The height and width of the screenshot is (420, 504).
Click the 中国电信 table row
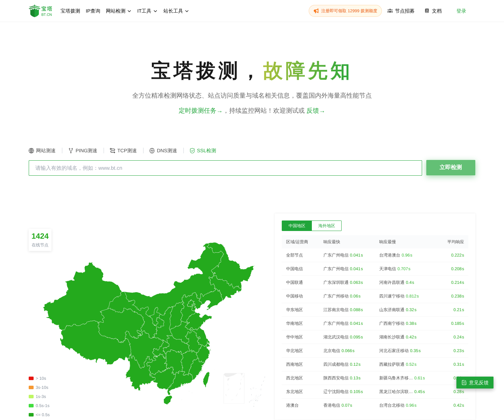pos(375,269)
